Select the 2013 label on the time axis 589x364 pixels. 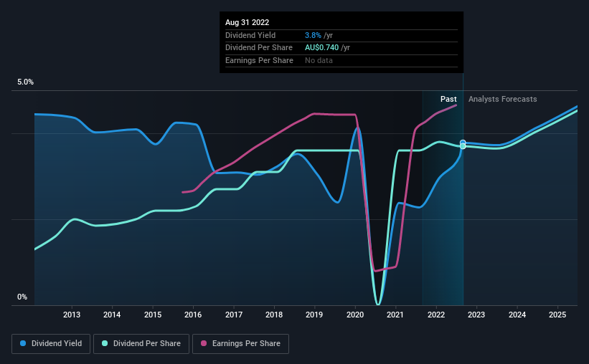[x=71, y=315]
